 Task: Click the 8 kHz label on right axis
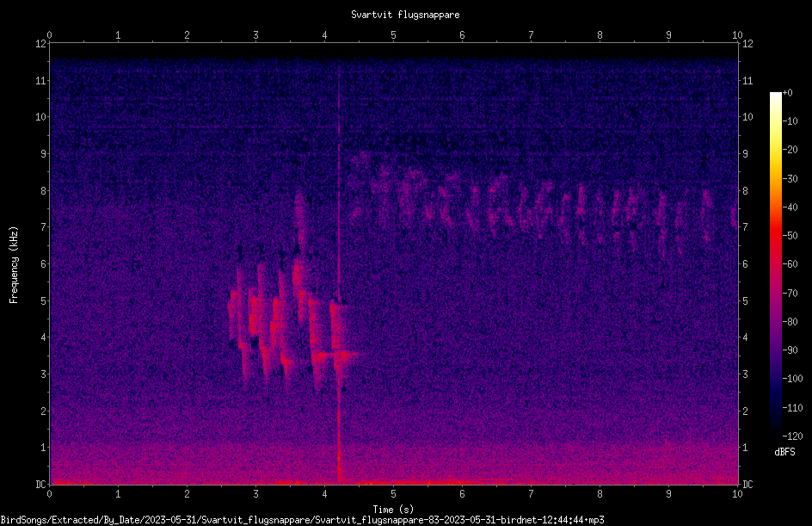pos(745,190)
